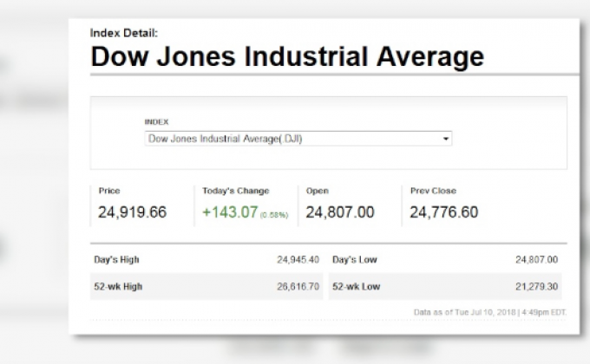Click the small INDEX label above the dropdown
Screen dimensions: 590x364
point(156,122)
